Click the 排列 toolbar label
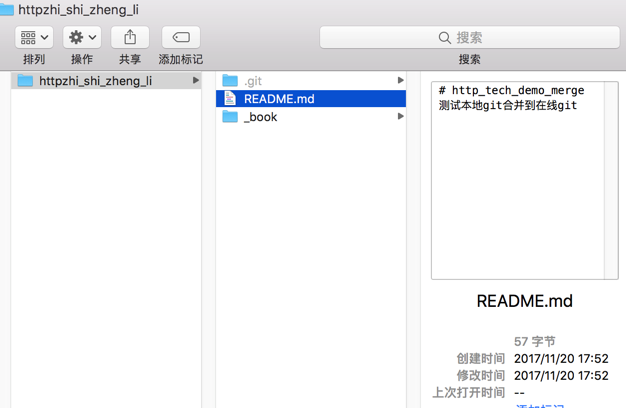The width and height of the screenshot is (626, 408). point(34,59)
